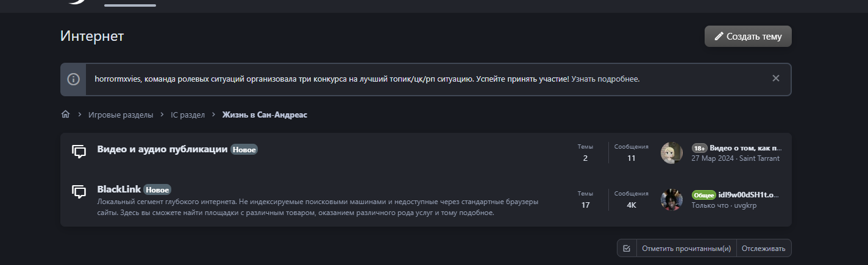Visit the Saint Tarrant user profile
868x265 pixels.
click(761, 158)
